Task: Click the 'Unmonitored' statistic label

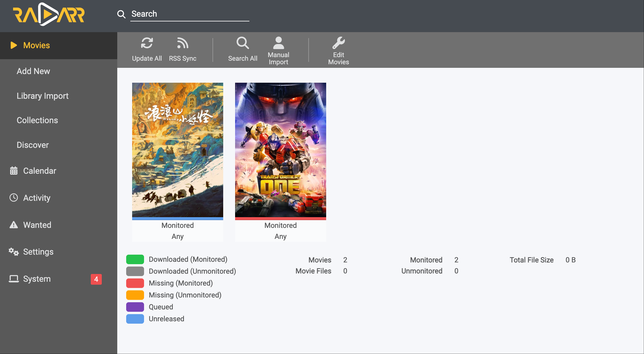Action: point(422,271)
